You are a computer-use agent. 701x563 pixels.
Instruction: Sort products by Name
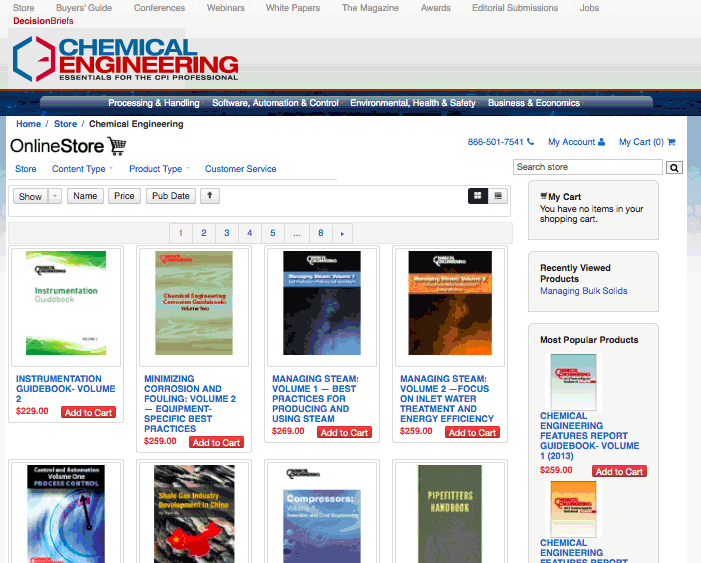(x=85, y=196)
